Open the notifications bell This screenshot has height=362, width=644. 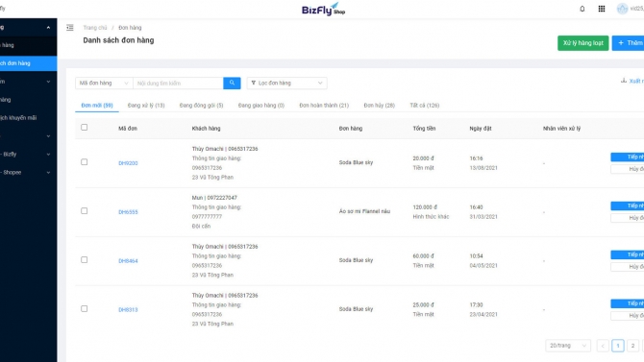[x=582, y=9]
